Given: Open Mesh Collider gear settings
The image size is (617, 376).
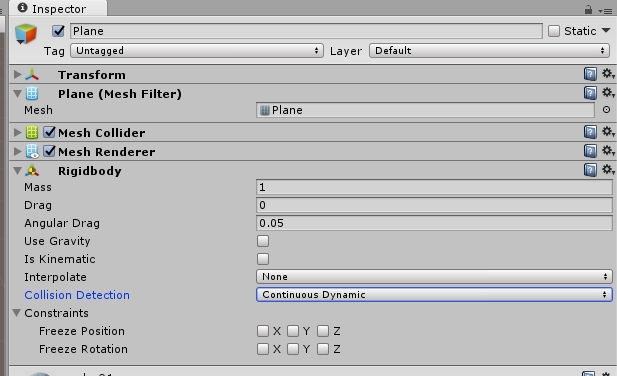Looking at the screenshot, I should click(608, 131).
